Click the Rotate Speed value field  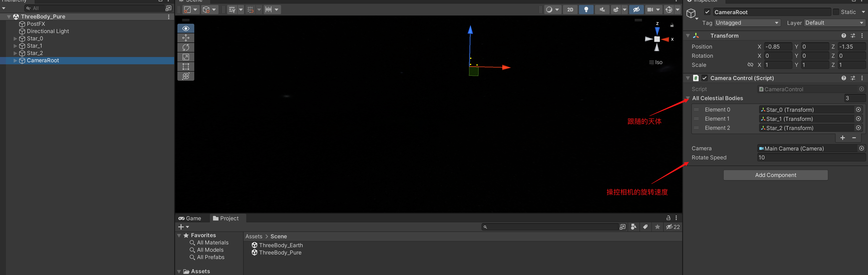(811, 158)
